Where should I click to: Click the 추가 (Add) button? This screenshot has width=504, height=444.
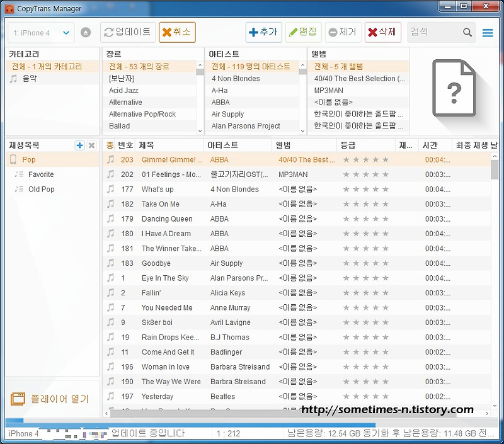(x=263, y=32)
